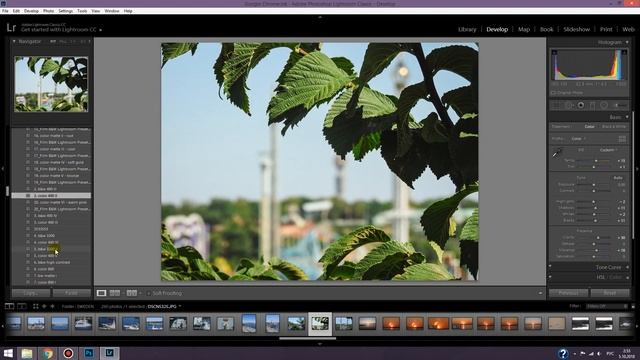Screen dimensions: 640x360
Task: Click the Navigator preview image
Action: pos(51,84)
